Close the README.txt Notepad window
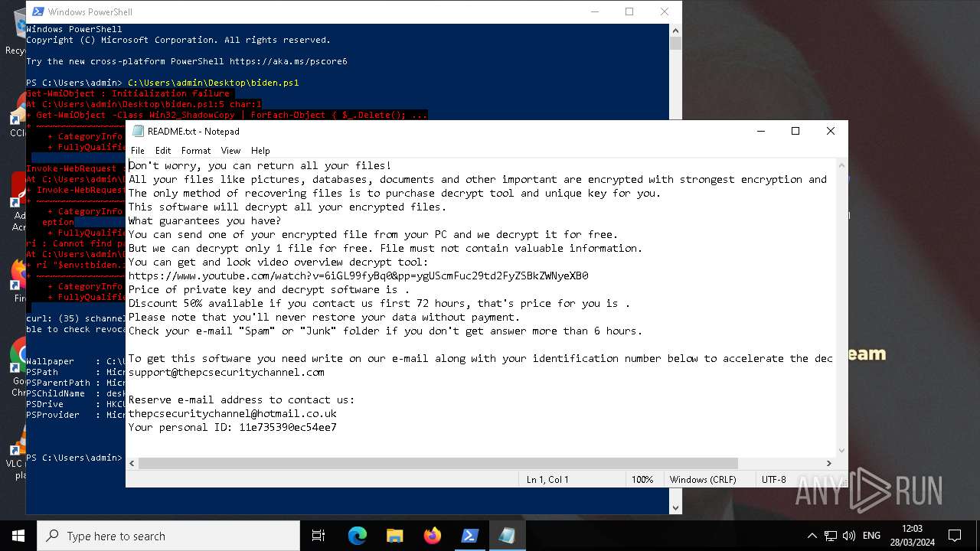 point(831,131)
